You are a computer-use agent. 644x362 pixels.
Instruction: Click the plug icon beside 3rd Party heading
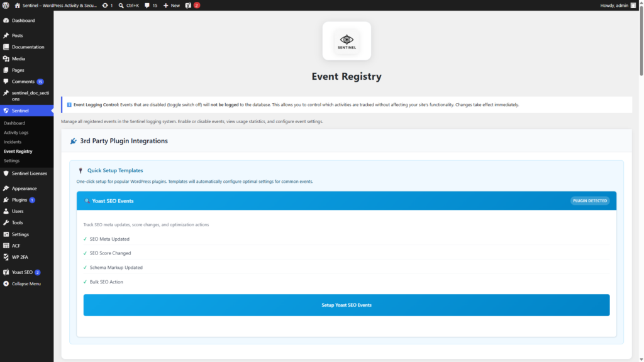pos(73,141)
